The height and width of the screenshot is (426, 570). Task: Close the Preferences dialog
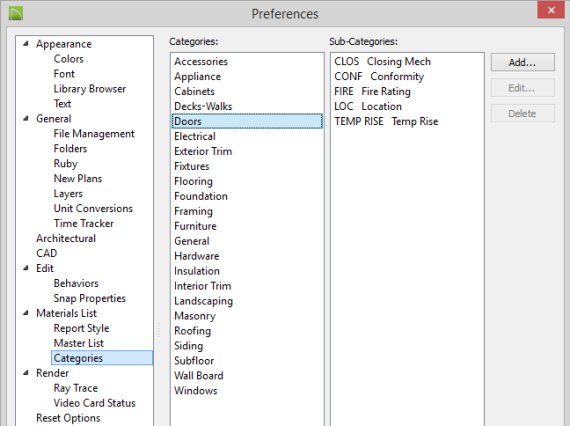point(551,10)
